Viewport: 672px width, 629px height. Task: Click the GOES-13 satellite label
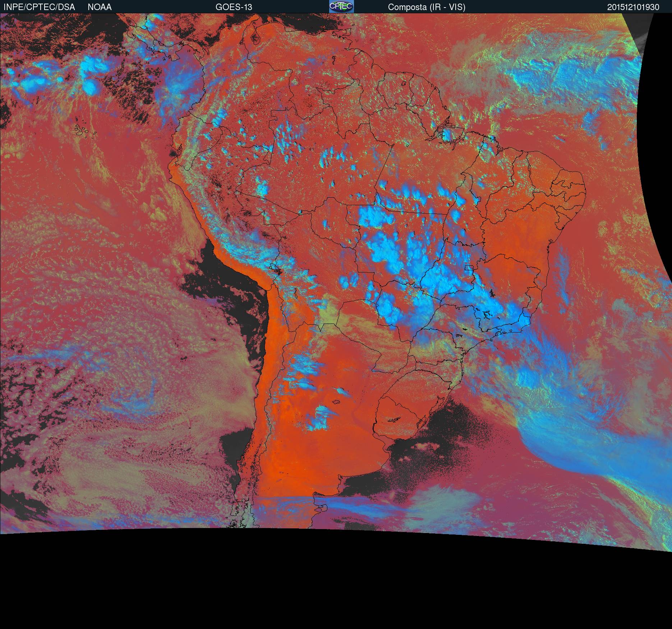[234, 7]
